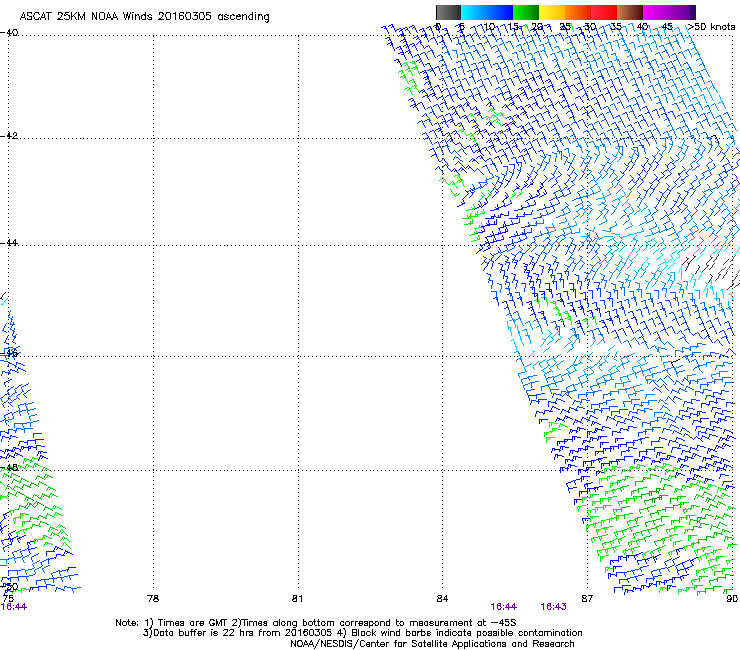
Task: Click the '-50' latitude axis label
Action: coord(9,587)
